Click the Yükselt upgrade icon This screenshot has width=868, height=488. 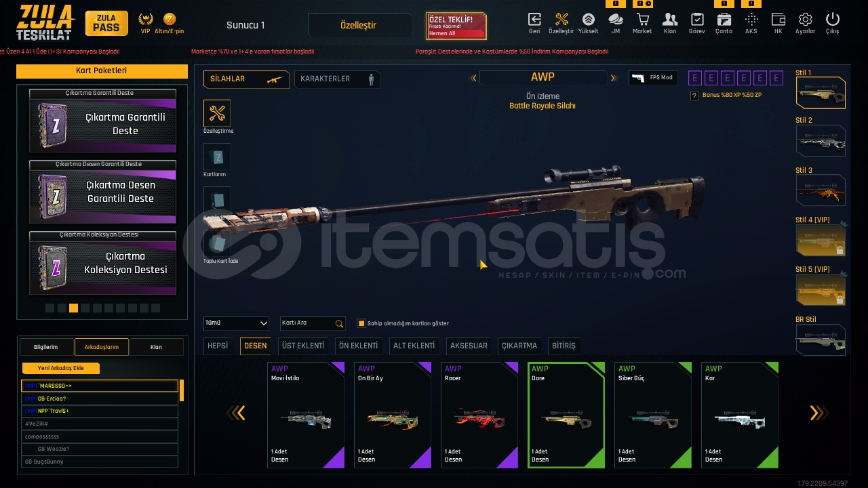[x=588, y=20]
